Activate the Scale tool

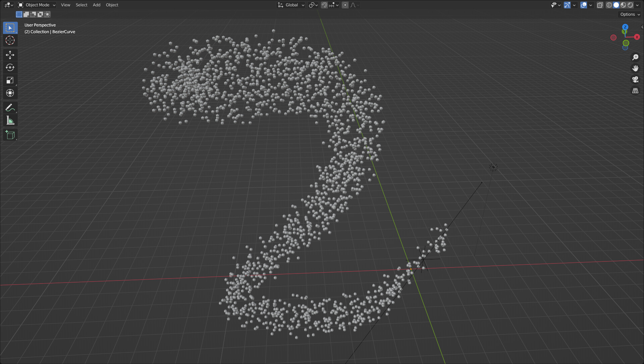10,80
